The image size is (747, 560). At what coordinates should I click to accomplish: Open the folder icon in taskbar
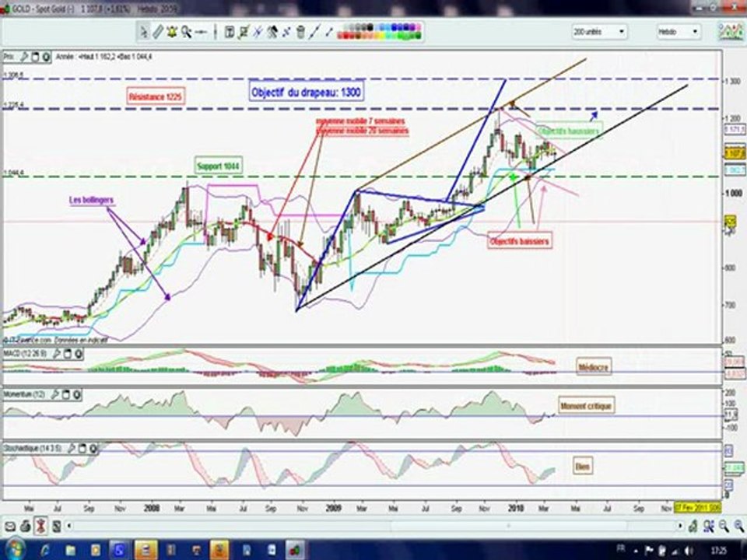(69, 551)
